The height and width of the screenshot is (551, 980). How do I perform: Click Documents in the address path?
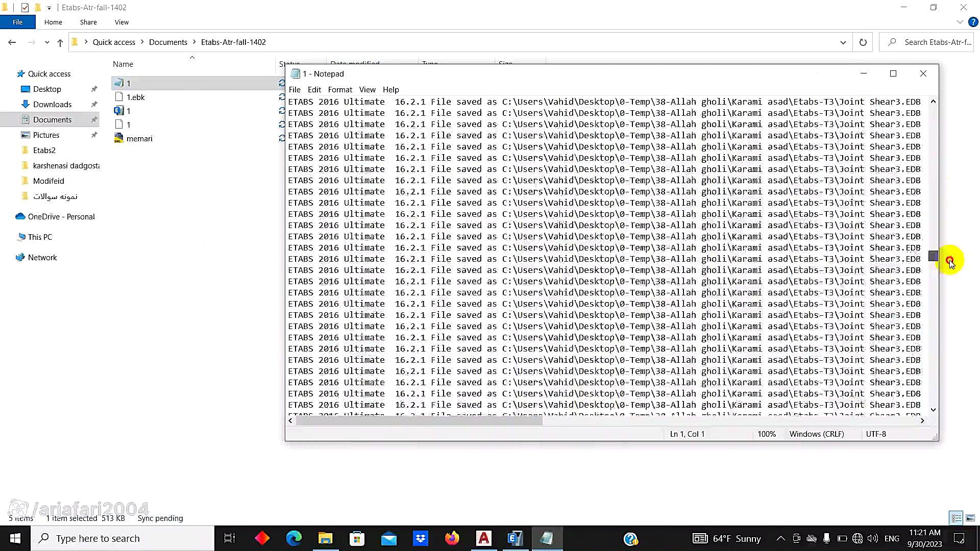pyautogui.click(x=168, y=42)
